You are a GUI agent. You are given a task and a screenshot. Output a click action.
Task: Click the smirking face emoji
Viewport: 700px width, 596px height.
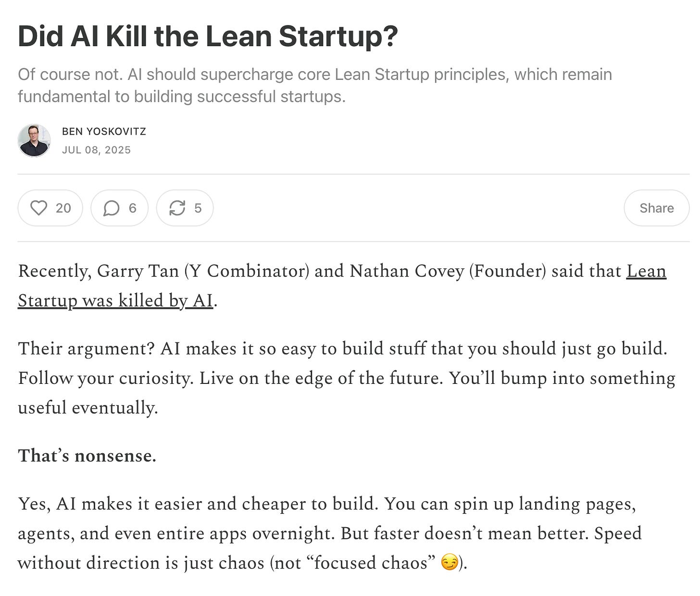[x=450, y=562]
